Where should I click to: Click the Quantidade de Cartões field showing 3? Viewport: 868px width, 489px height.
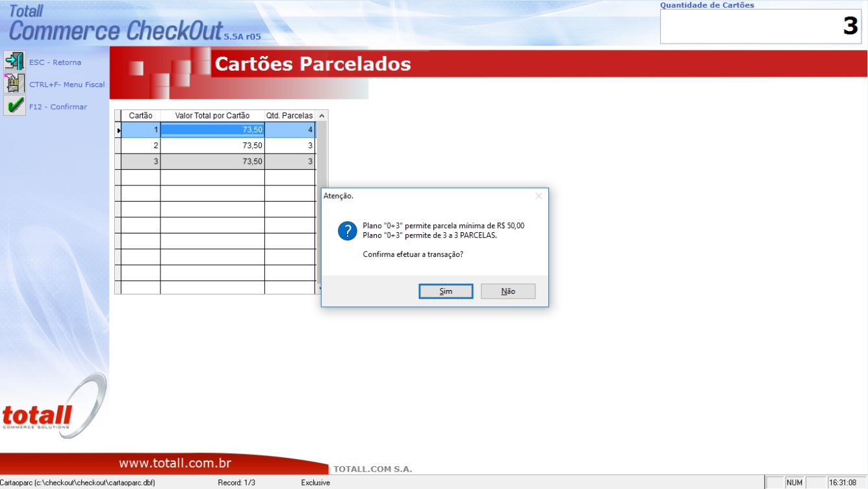761,27
